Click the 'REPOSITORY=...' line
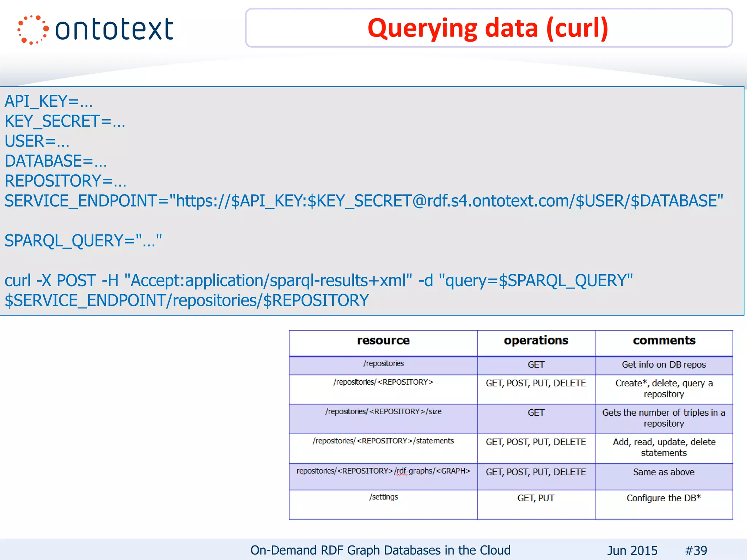Viewport: 747px width, 560px height. coord(66,181)
